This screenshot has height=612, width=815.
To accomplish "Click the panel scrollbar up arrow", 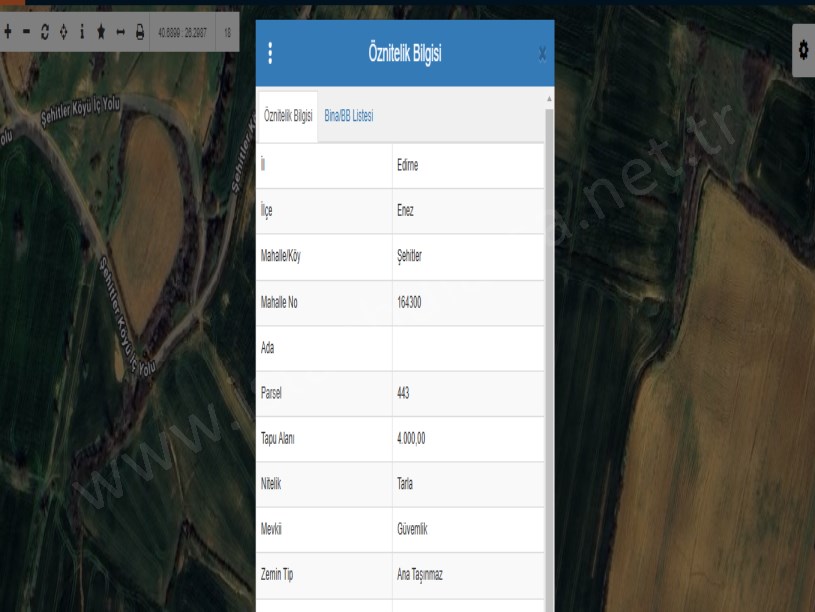I will (x=548, y=99).
